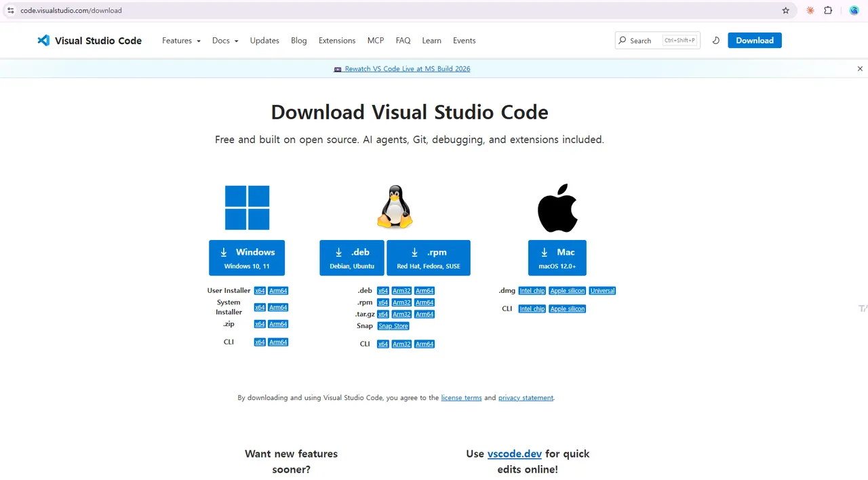
Task: Open Rewatch VS Code Live banner link
Action: click(x=402, y=69)
